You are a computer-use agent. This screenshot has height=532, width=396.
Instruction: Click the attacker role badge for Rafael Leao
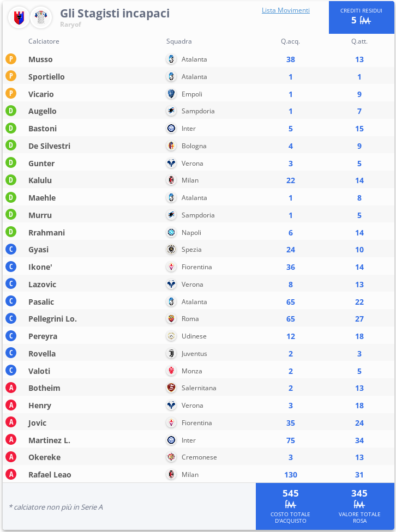coord(11,475)
